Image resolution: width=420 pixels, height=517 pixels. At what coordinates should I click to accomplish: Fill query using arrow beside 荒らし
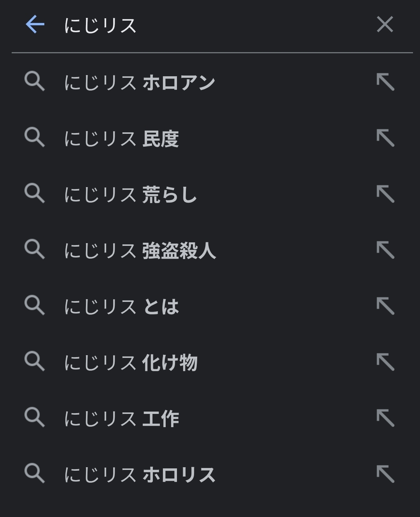pyautogui.click(x=385, y=194)
